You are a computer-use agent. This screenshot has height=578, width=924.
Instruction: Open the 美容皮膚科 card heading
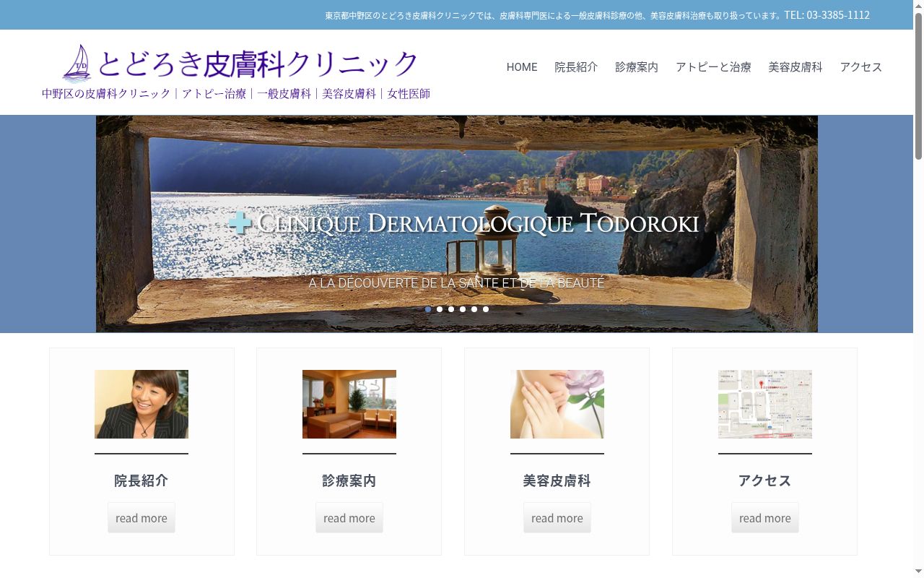click(557, 480)
